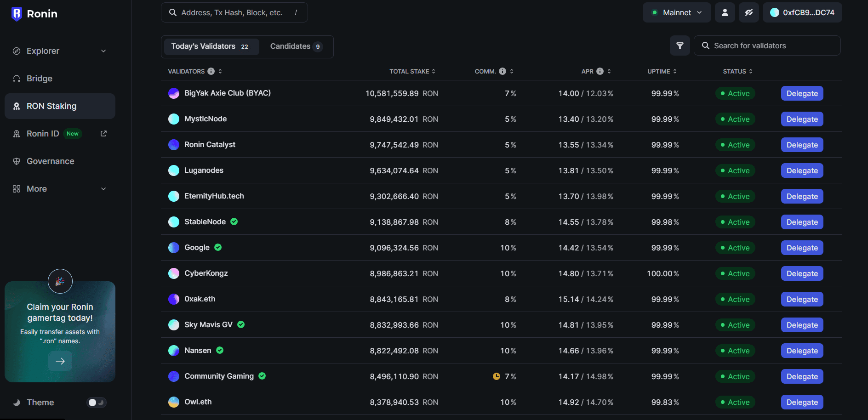Click the Address search input field

pos(234,12)
